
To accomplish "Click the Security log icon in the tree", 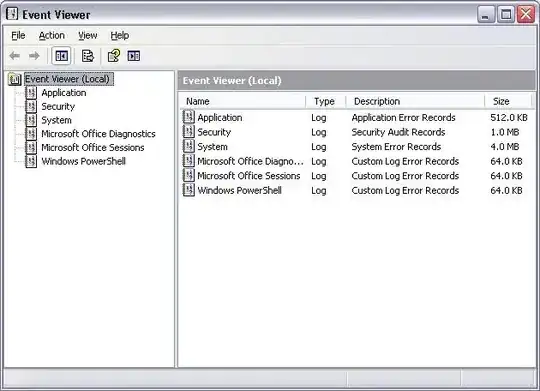I will pyautogui.click(x=31, y=106).
